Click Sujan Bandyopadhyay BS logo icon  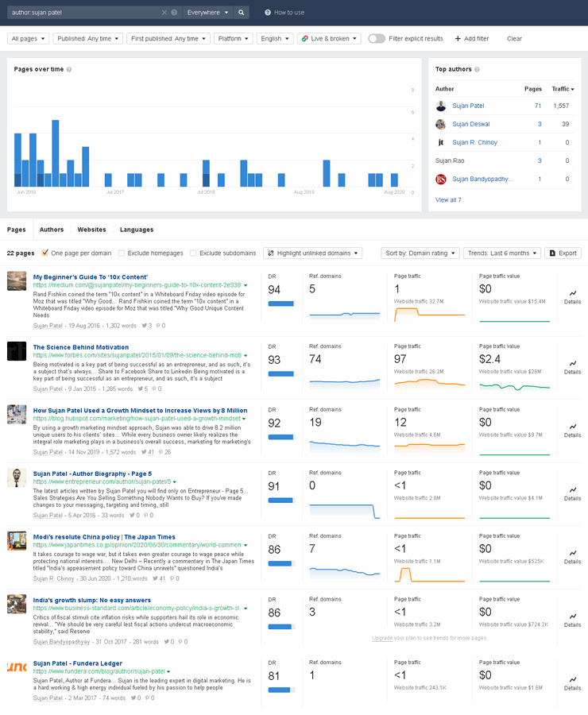(x=441, y=180)
